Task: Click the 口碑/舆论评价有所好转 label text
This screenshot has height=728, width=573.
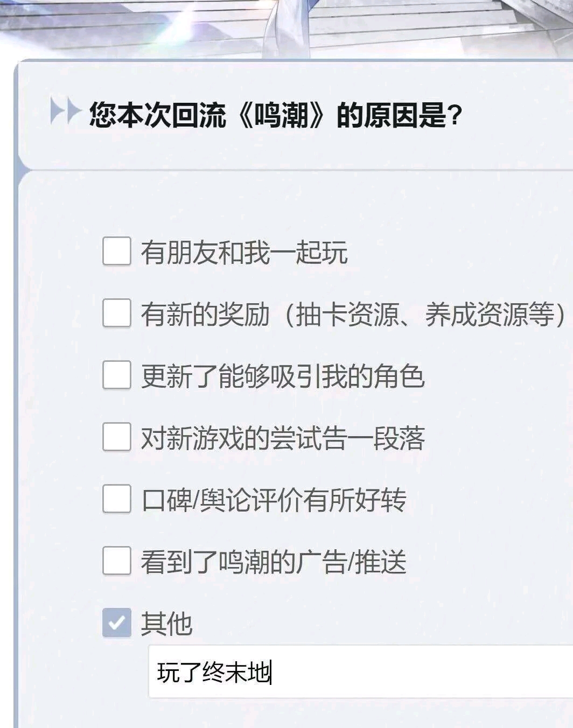Action: [x=273, y=500]
